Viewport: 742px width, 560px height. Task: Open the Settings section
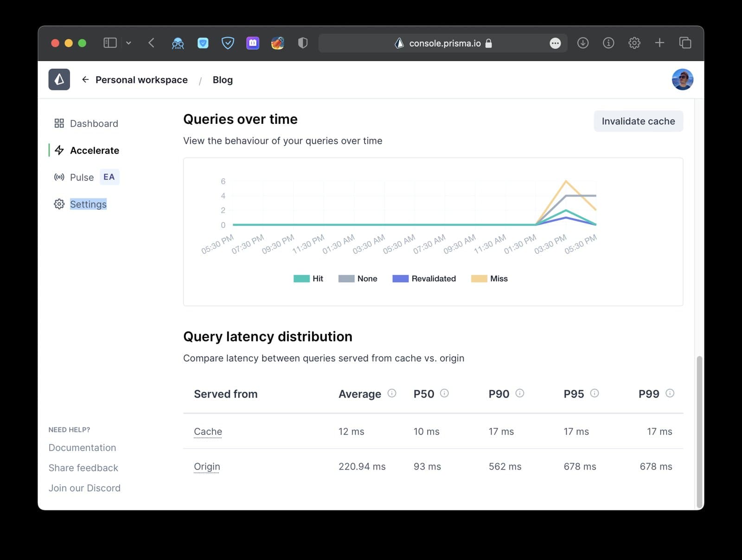point(88,204)
